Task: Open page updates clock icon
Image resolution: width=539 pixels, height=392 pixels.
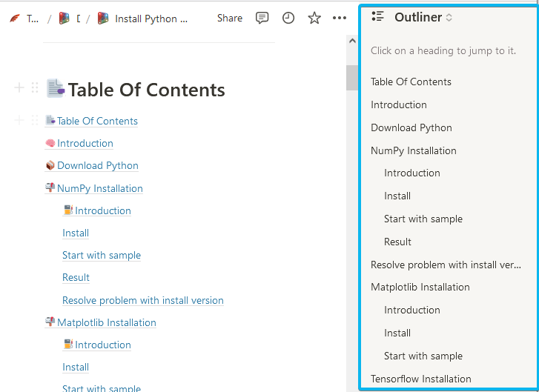Action: coord(288,19)
